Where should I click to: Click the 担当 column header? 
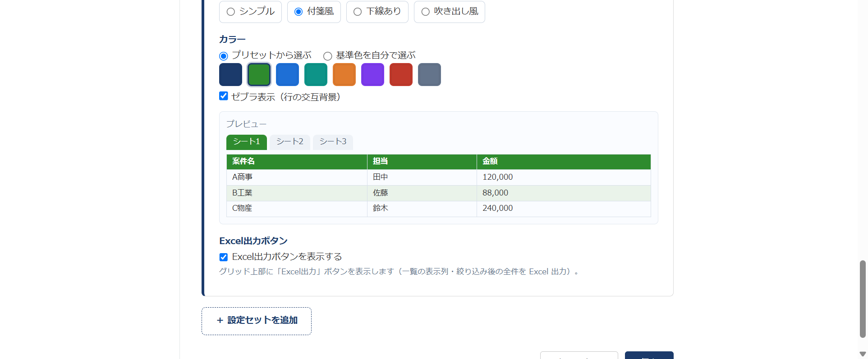click(422, 162)
